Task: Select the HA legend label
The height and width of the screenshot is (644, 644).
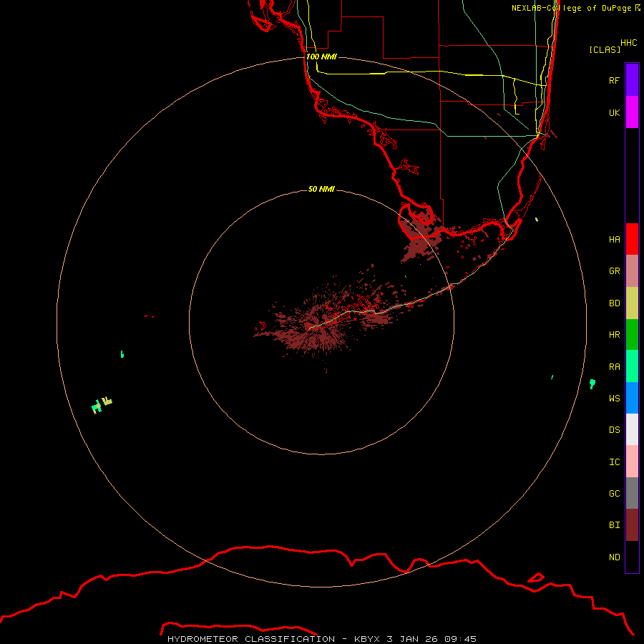Action: pos(614,240)
